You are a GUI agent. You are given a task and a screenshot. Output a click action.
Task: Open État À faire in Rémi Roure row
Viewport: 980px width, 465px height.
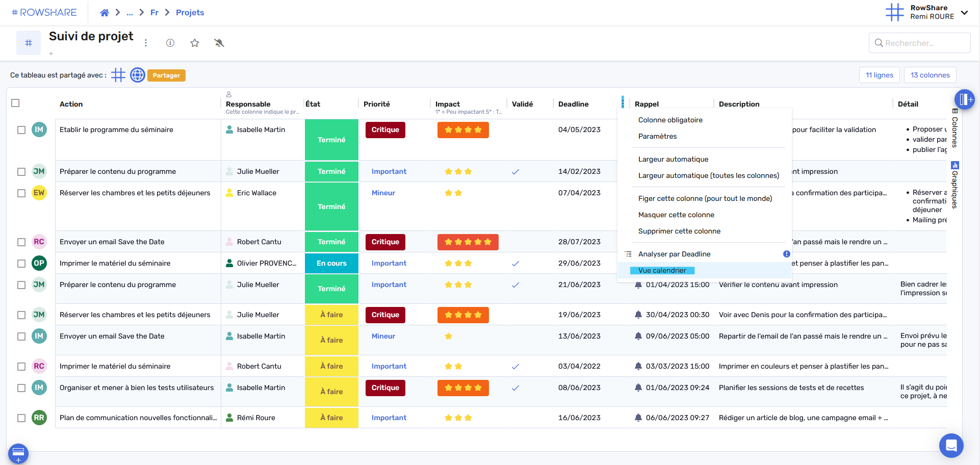331,418
